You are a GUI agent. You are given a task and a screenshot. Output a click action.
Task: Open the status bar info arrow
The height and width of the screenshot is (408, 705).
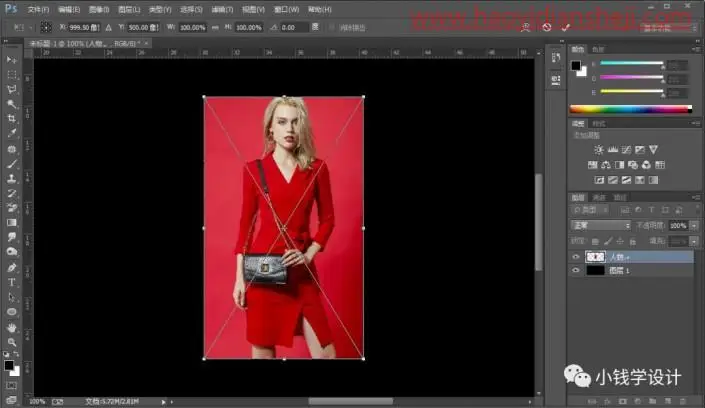(x=163, y=402)
